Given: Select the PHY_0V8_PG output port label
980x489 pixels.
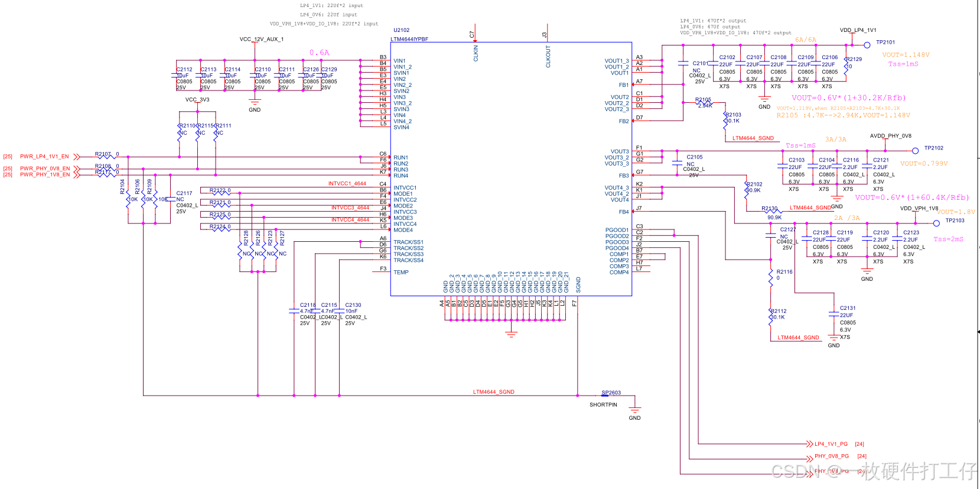Looking at the screenshot, I should click(832, 456).
